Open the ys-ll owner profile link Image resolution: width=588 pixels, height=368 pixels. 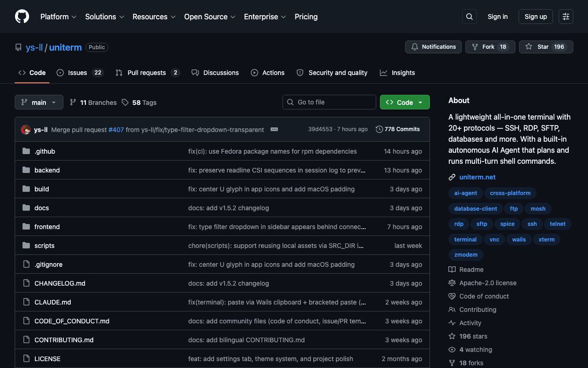coord(34,47)
